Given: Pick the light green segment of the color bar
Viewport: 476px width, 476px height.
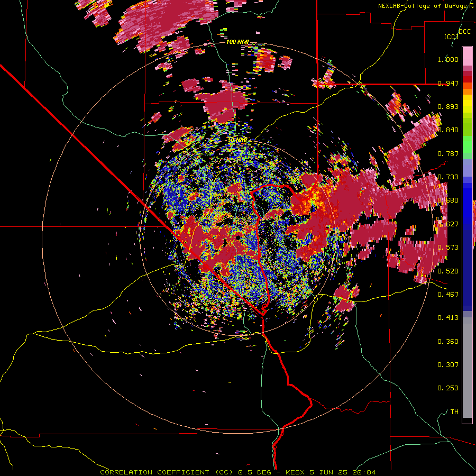Looking at the screenshot, I should (x=467, y=144).
